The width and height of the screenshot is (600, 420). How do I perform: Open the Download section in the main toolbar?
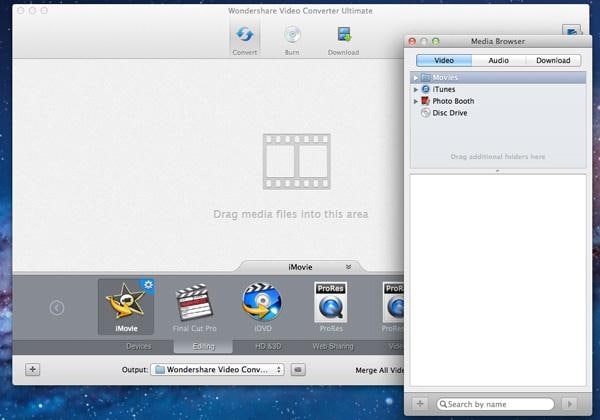point(343,39)
